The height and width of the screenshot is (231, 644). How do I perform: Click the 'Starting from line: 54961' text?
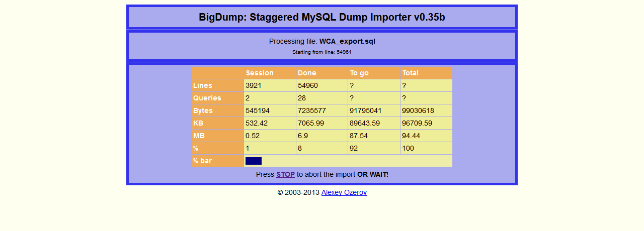(322, 52)
